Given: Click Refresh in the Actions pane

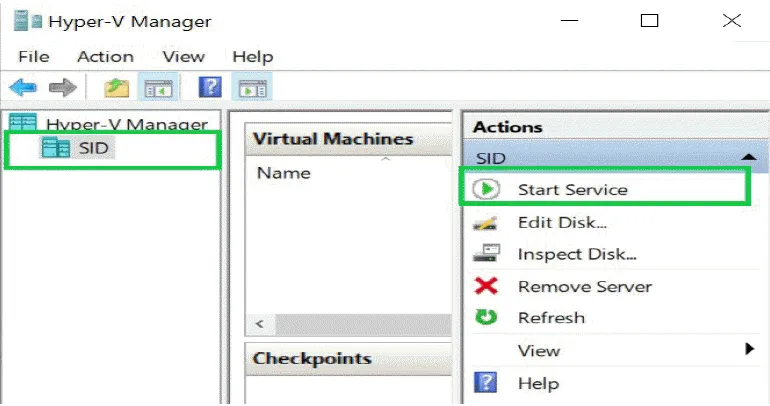Looking at the screenshot, I should [x=551, y=318].
